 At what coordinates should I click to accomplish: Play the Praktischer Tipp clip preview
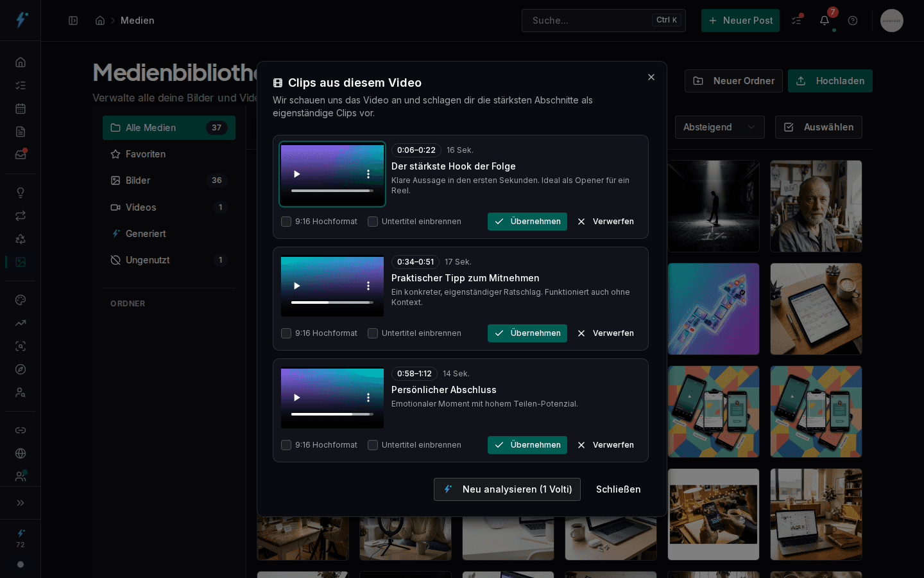coord(296,286)
